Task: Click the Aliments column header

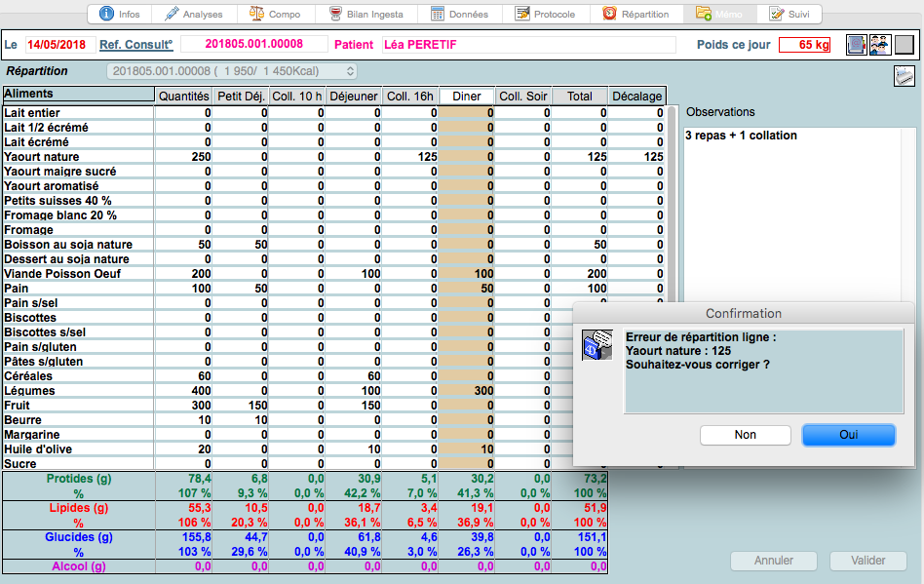Action: [78, 94]
